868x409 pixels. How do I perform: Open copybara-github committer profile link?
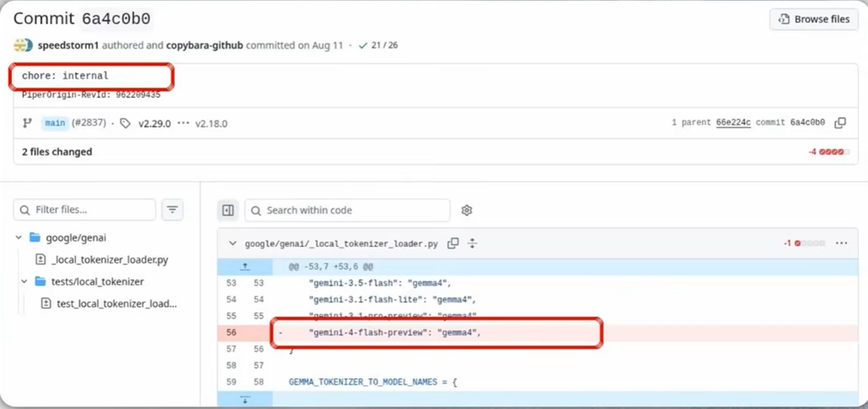[x=204, y=46]
